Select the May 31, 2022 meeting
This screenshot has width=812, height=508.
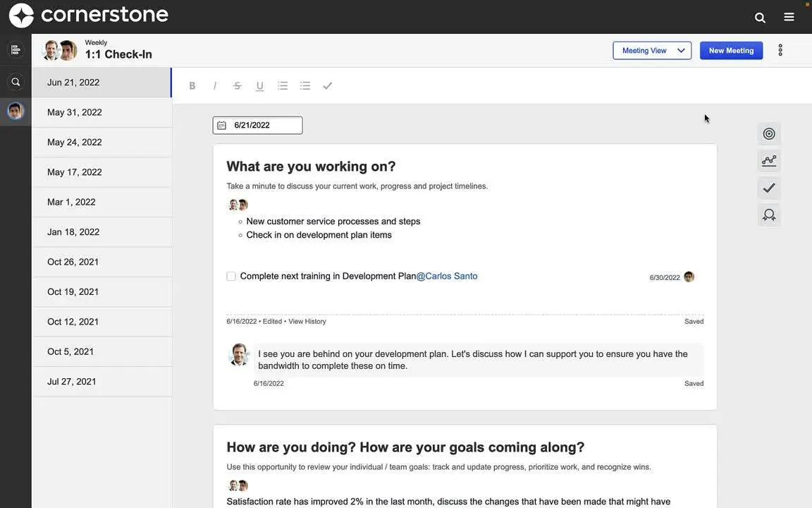(74, 111)
